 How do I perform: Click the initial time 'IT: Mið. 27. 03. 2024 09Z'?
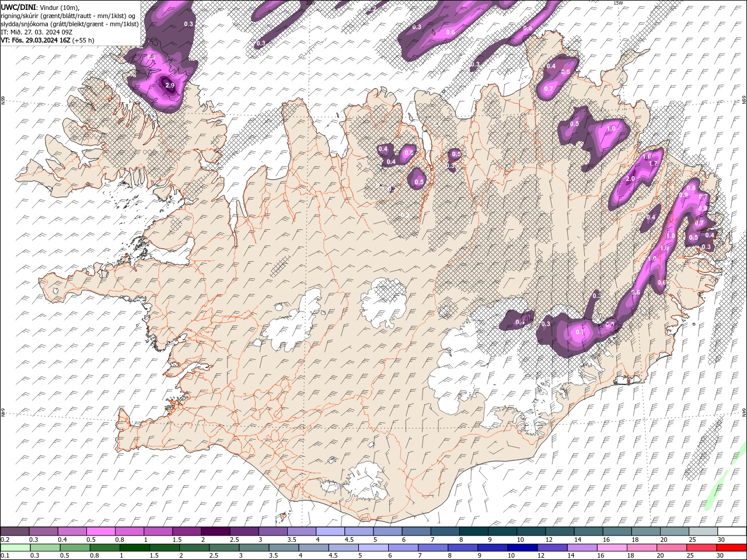(37, 32)
